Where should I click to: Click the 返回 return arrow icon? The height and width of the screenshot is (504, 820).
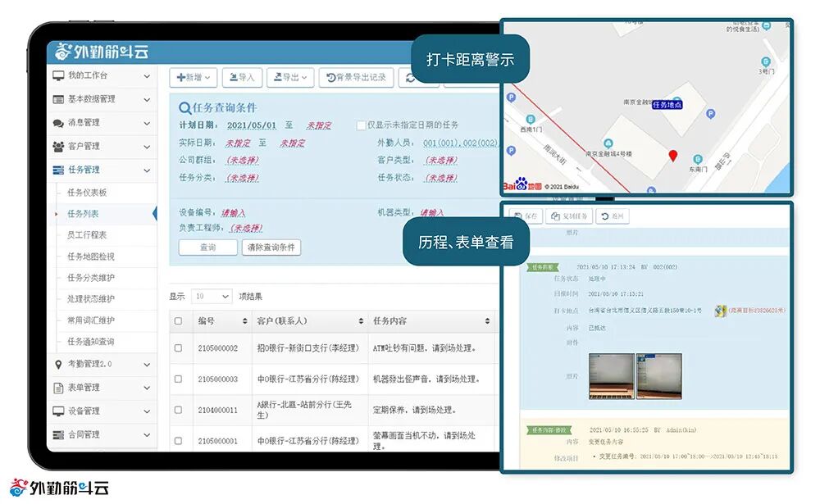click(604, 216)
